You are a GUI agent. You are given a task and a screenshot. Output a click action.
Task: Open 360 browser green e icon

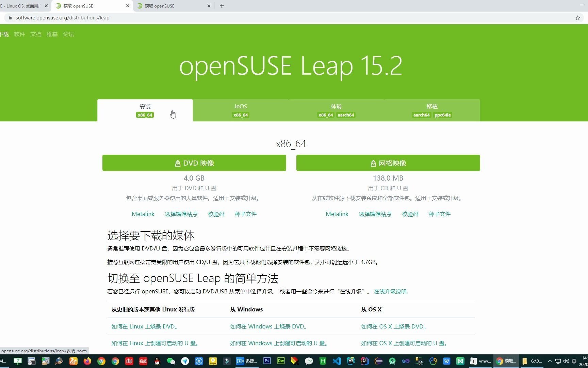pyautogui.click(x=101, y=361)
